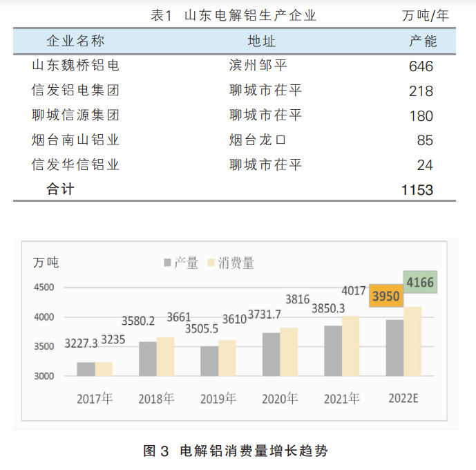Click the column header 产能

pyautogui.click(x=423, y=41)
